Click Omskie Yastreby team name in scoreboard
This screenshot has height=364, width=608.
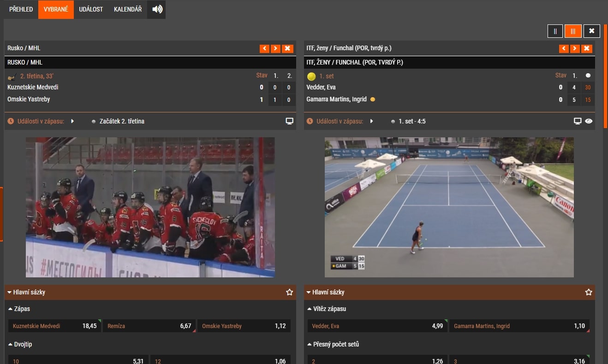(x=29, y=99)
